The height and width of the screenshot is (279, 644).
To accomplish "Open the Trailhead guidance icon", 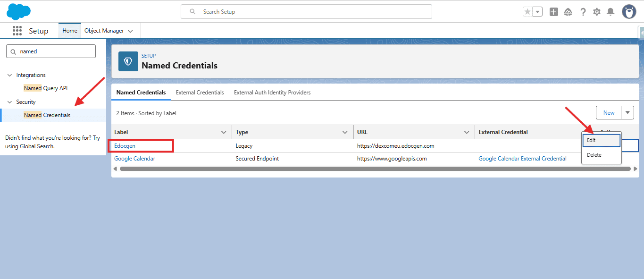I will point(568,12).
